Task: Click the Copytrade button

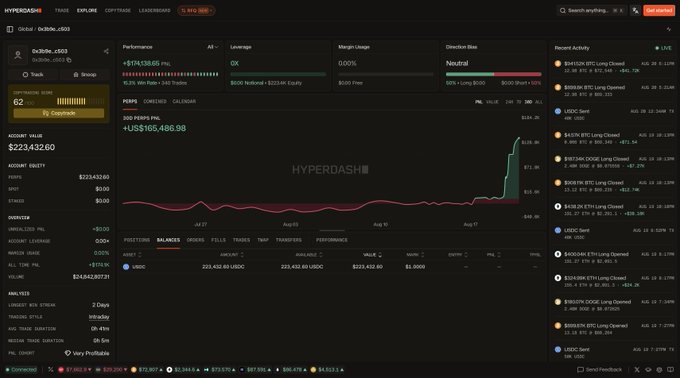Action: (59, 113)
